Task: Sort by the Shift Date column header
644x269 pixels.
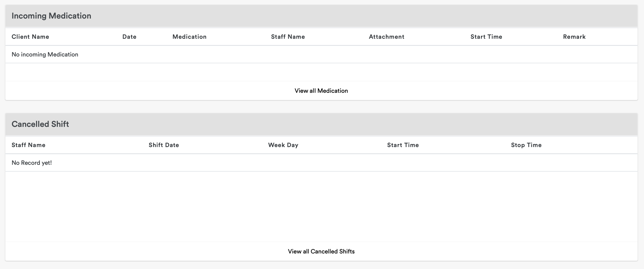Action: (x=164, y=145)
